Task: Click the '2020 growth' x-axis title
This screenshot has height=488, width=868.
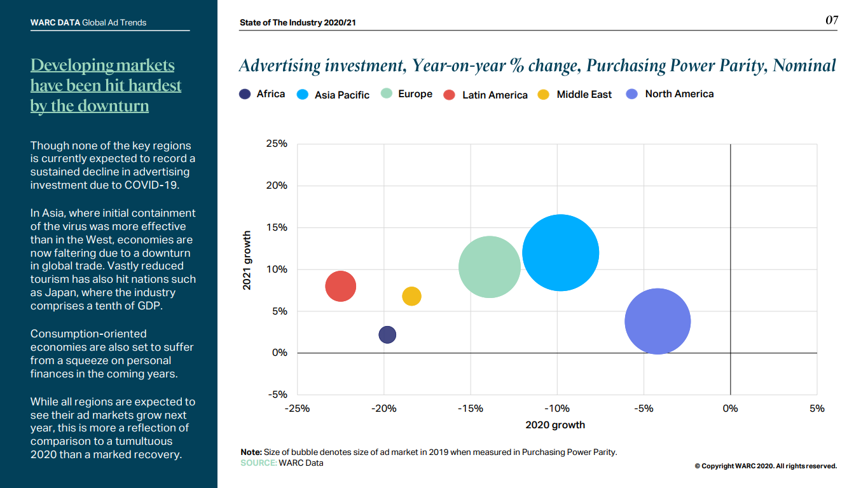Action: coord(555,424)
